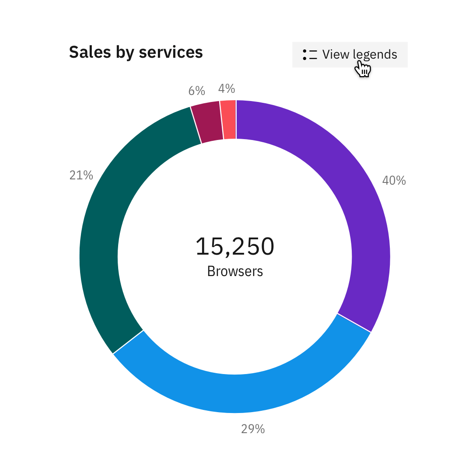Screen dimensions: 476x476
Task: Click the 6% percentage label
Action: pyautogui.click(x=196, y=91)
